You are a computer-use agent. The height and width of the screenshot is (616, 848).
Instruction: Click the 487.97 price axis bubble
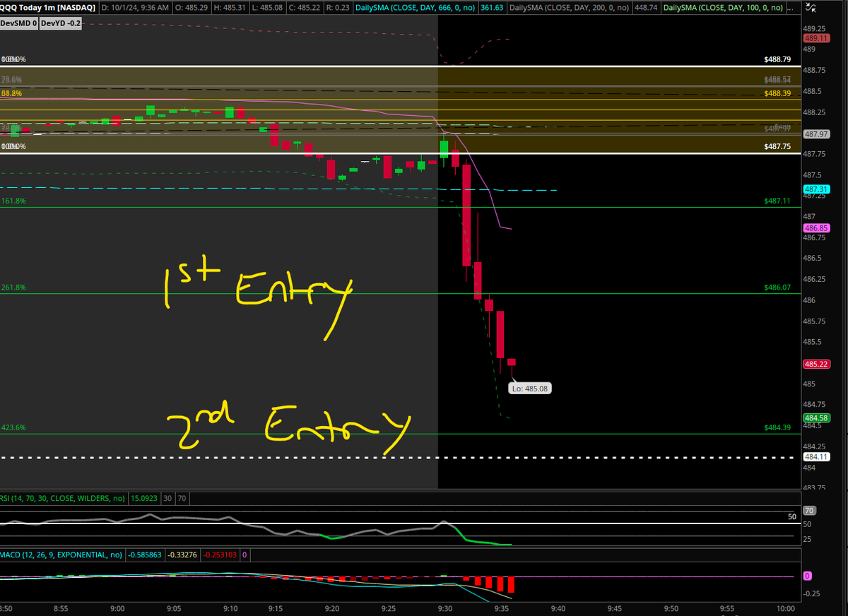pyautogui.click(x=816, y=134)
